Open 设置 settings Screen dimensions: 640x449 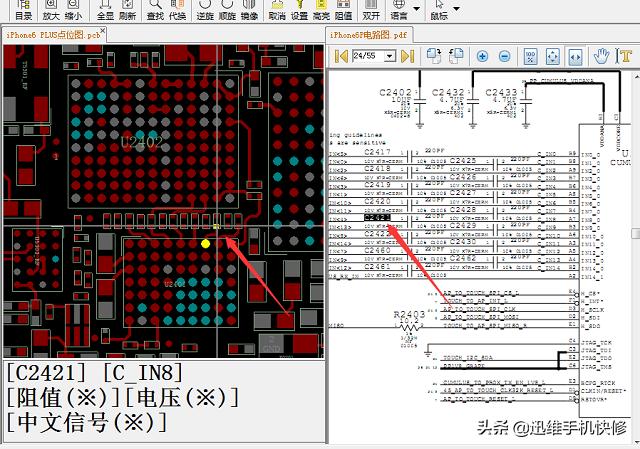[299, 10]
